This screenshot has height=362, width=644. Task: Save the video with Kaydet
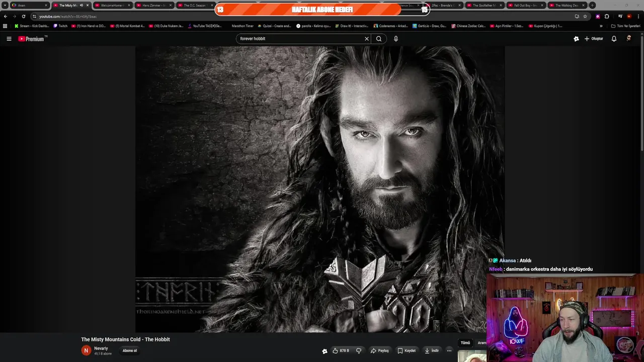coord(407,350)
